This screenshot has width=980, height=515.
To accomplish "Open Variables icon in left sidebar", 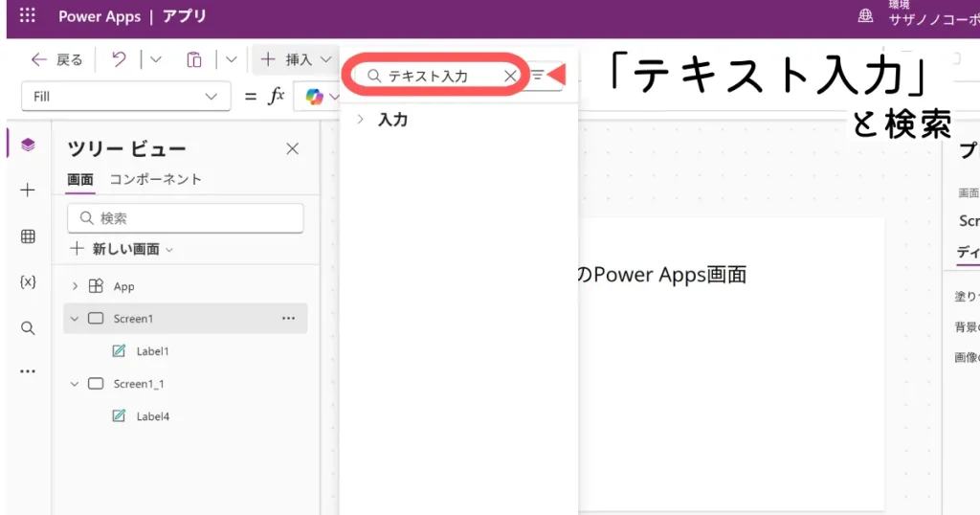I will 28,281.
